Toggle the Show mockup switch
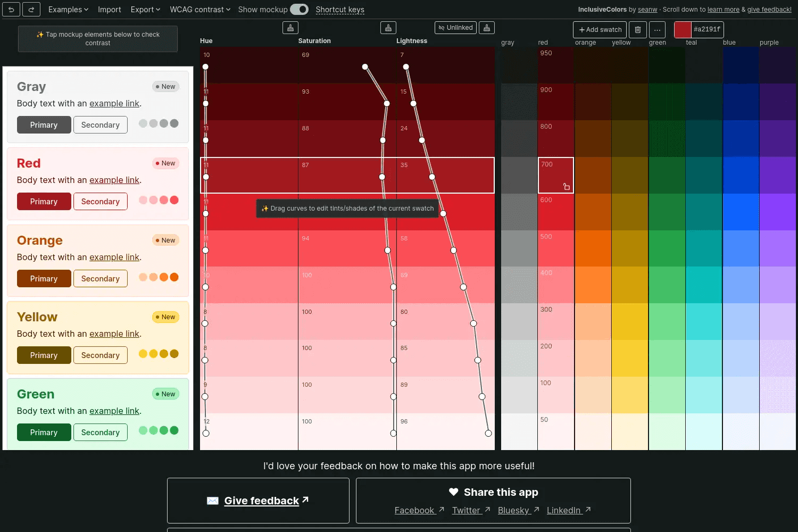The width and height of the screenshot is (798, 532). point(299,10)
